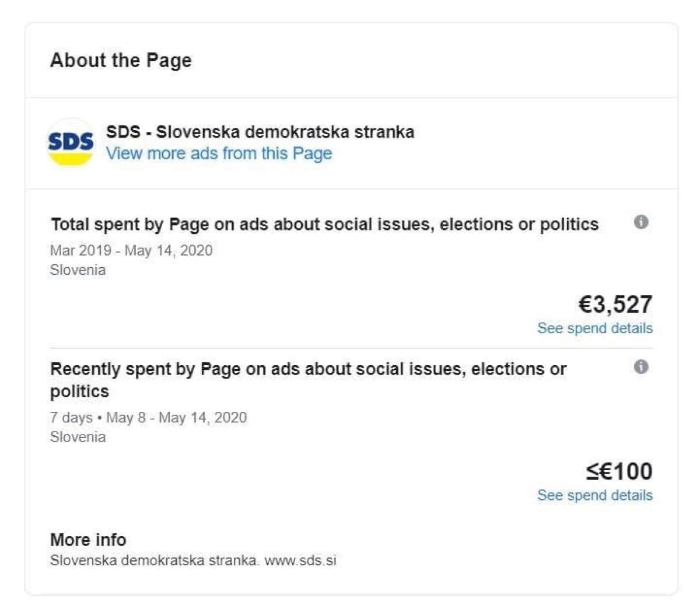Viewport: 700px width, 609px height.
Task: Select the About the Page heading
Action: pyautogui.click(x=121, y=60)
